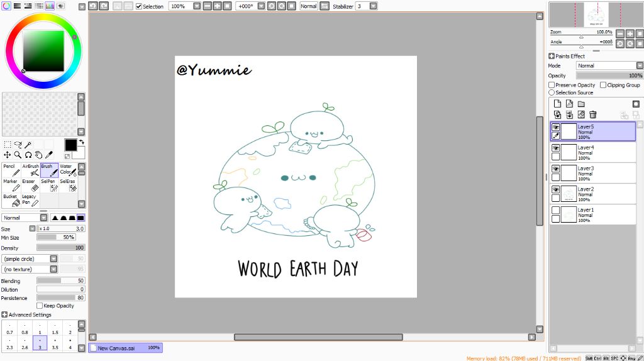Select the Bucket fill tool

pyautogui.click(x=11, y=200)
